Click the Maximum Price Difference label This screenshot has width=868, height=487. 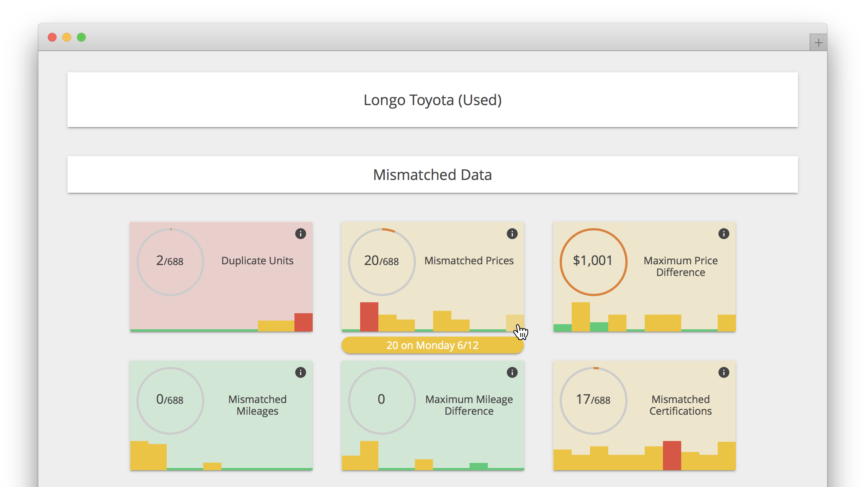point(681,266)
